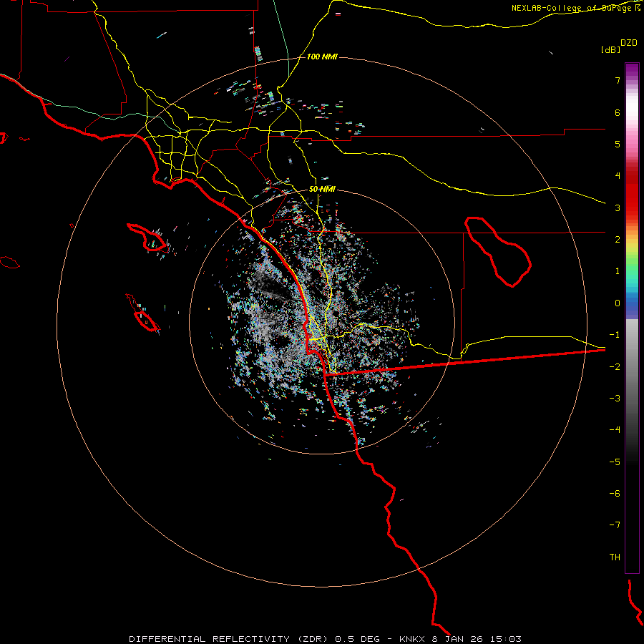This screenshot has width=644, height=644.
Task: Click the -6 value on the color scale
Action: coord(615,493)
